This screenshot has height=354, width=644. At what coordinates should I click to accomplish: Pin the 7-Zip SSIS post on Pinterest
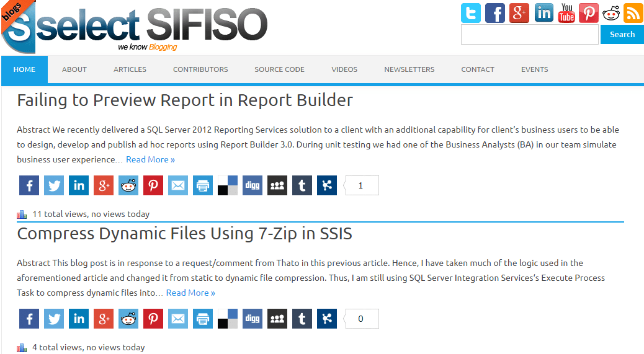tap(153, 319)
